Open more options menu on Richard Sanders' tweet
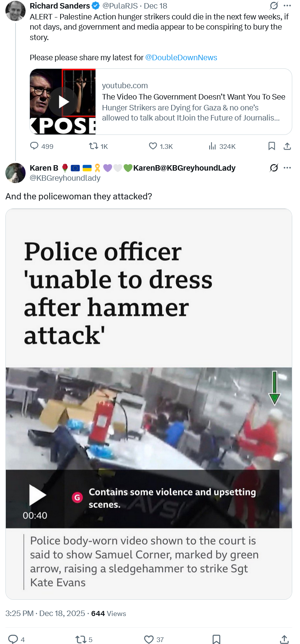The image size is (300, 644). coord(287,5)
